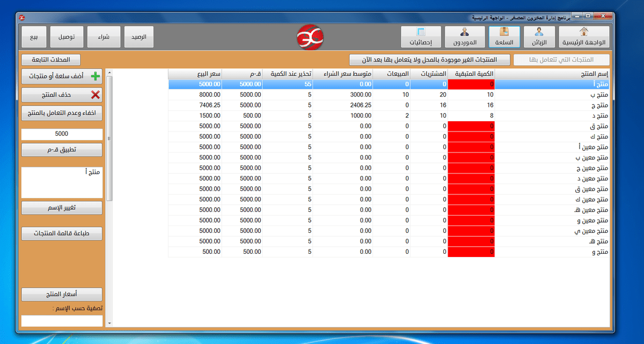Viewport: 644px width, 344px height.
Task: Click the green plus add product icon
Action: [x=96, y=77]
